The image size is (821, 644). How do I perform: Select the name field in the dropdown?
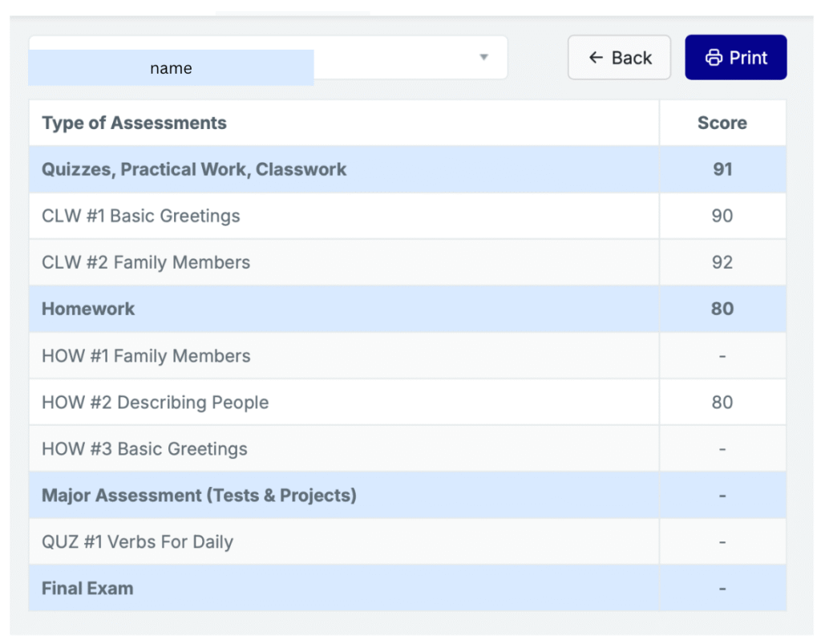point(171,68)
